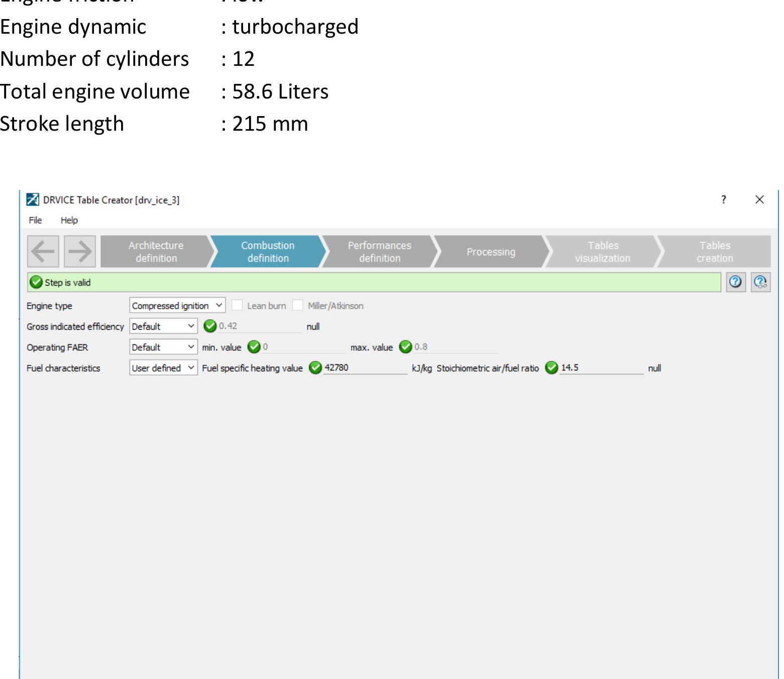Screen dimensions: 784x679
Task: Click the back arrow navigation icon
Action: pos(43,252)
